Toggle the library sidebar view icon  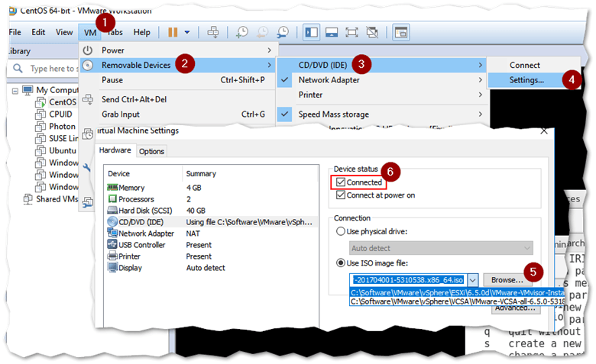point(311,32)
